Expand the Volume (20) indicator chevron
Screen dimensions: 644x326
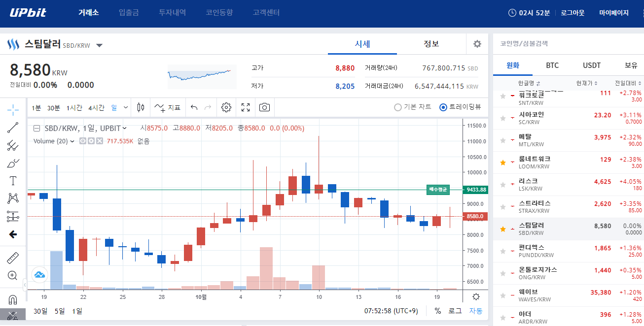coord(72,141)
